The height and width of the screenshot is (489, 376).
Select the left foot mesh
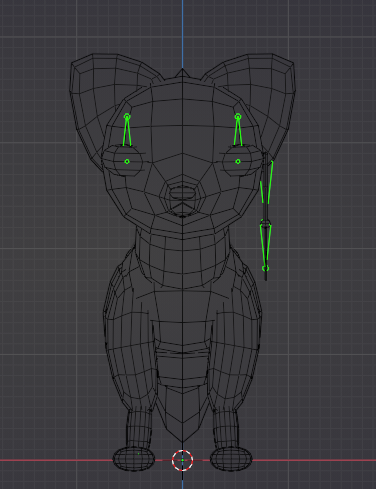pyautogui.click(x=134, y=459)
